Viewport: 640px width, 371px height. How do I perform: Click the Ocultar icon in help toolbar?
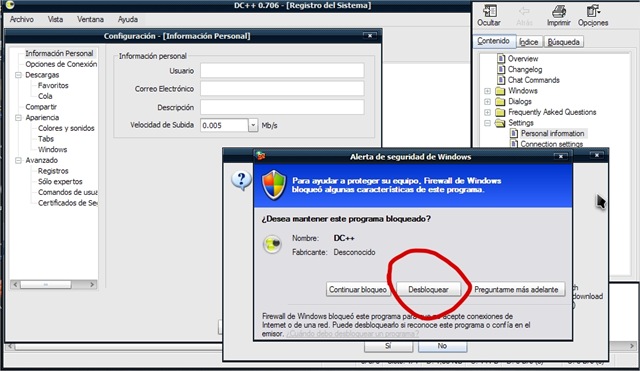pos(490,11)
